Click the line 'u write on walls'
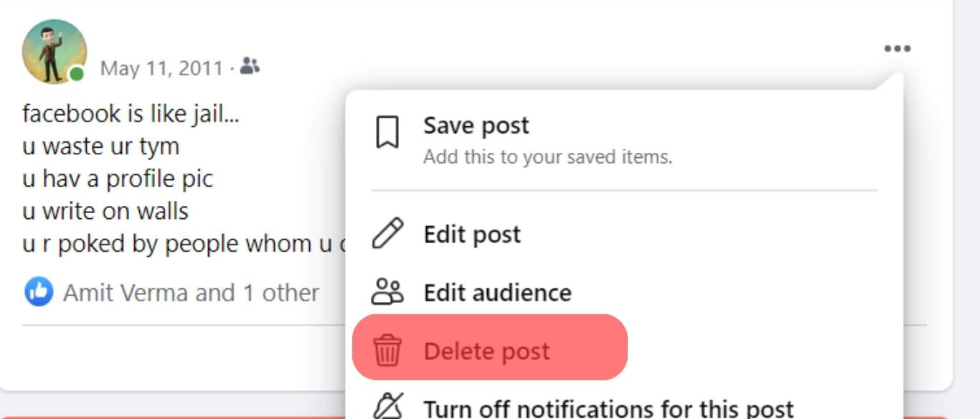 105,211
